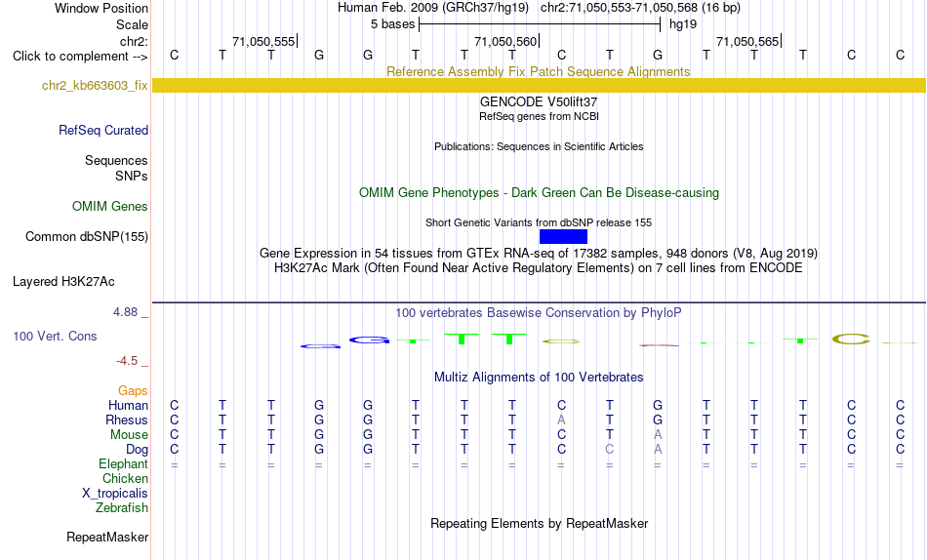This screenshot has height=560, width=927.
Task: Click the Scale track label
Action: tap(133, 24)
